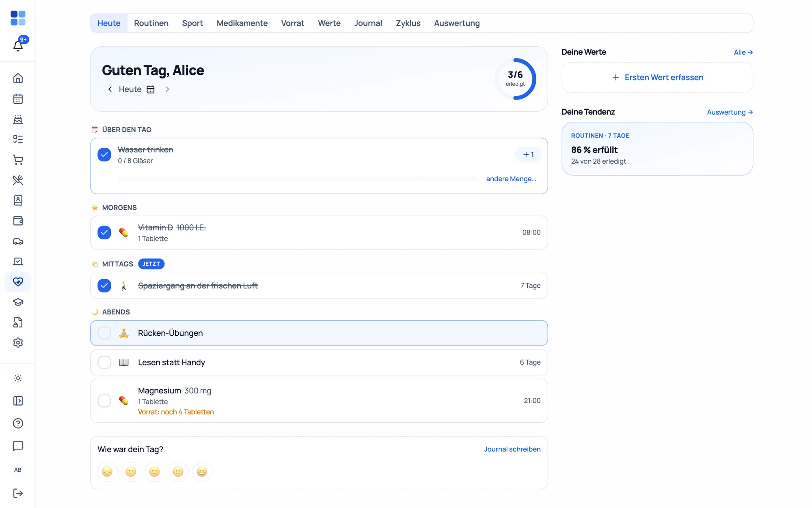This screenshot has width=812, height=508.
Task: Open the date picker calendar icon beside Heute
Action: [151, 89]
